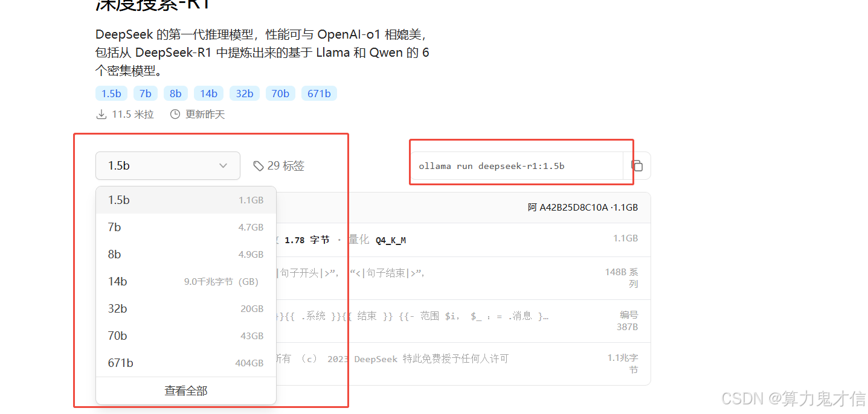Click the clock icon beside 更新昨天
Viewport: 868px width, 414px height.
point(175,114)
